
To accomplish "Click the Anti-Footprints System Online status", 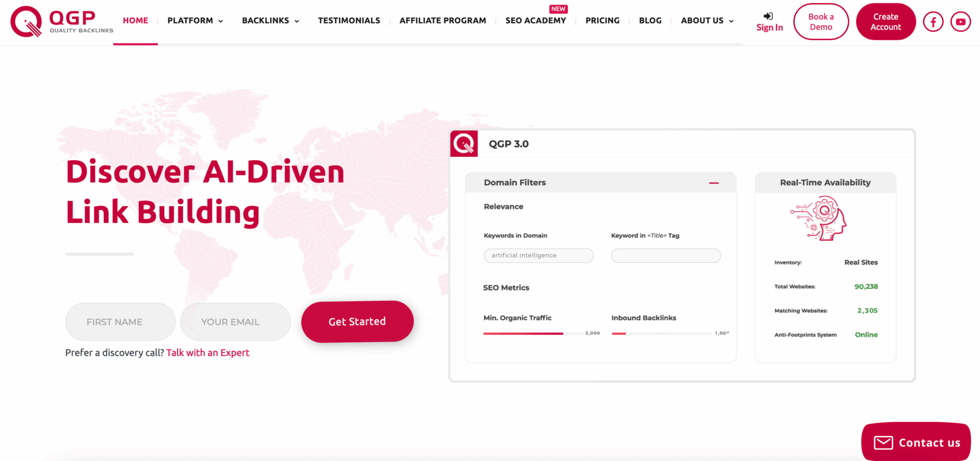I will 866,335.
